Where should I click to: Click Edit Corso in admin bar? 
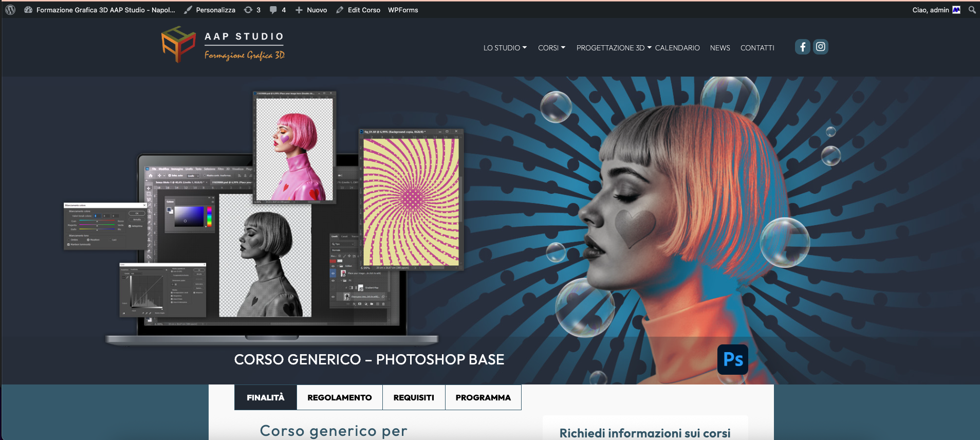[x=358, y=10]
